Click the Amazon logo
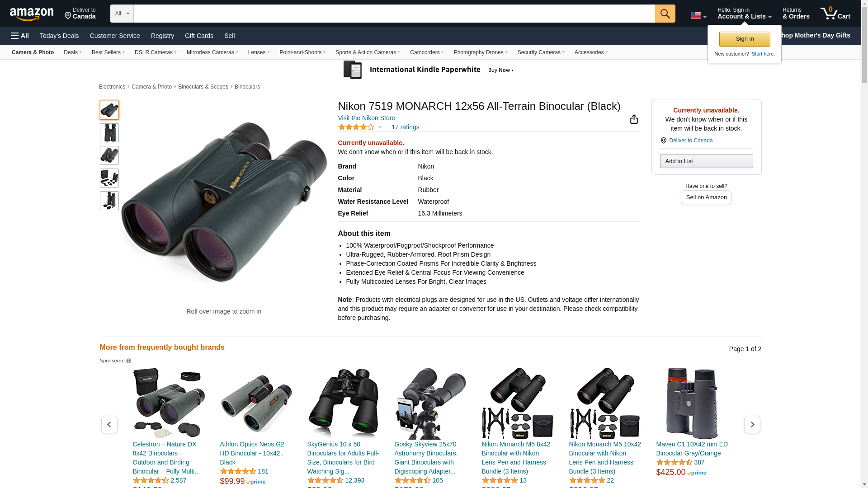 pyautogui.click(x=32, y=14)
